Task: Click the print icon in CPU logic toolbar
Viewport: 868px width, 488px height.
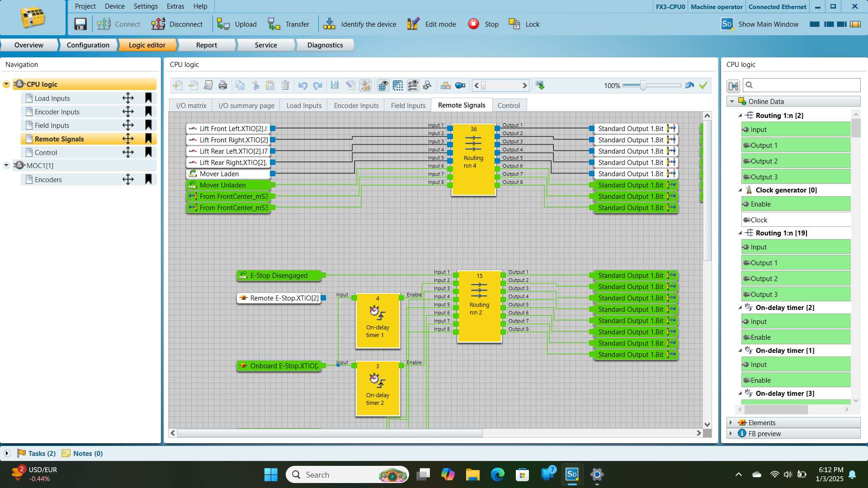Action: pos(223,85)
